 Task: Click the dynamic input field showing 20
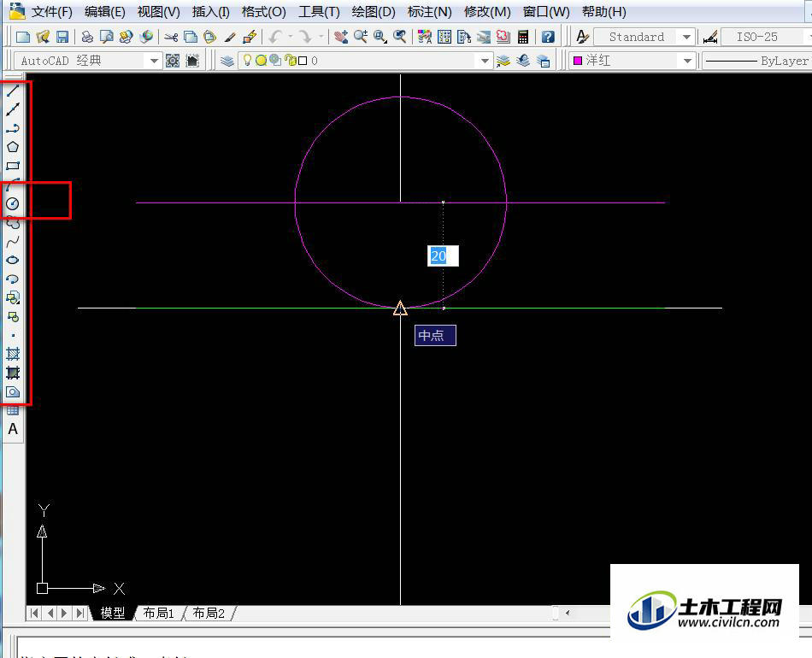tap(443, 256)
